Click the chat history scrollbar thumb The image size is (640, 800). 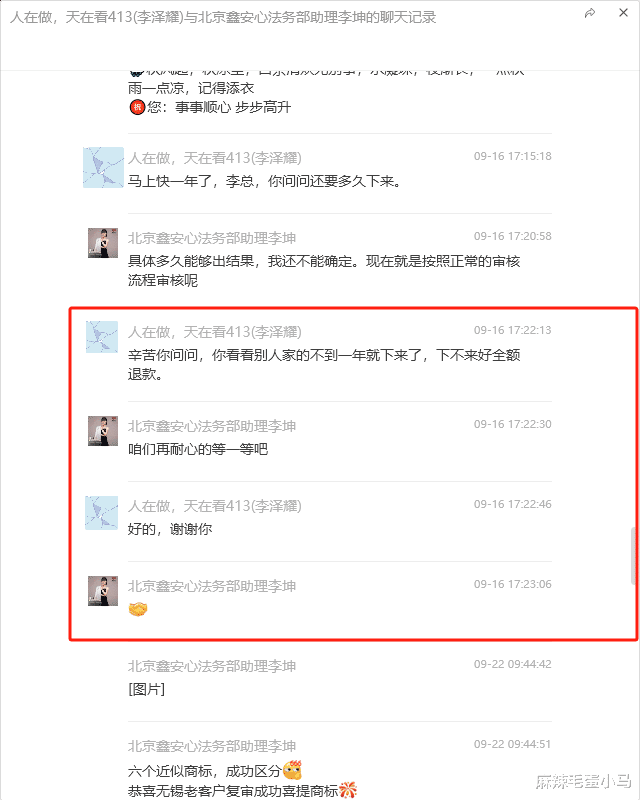(x=634, y=556)
